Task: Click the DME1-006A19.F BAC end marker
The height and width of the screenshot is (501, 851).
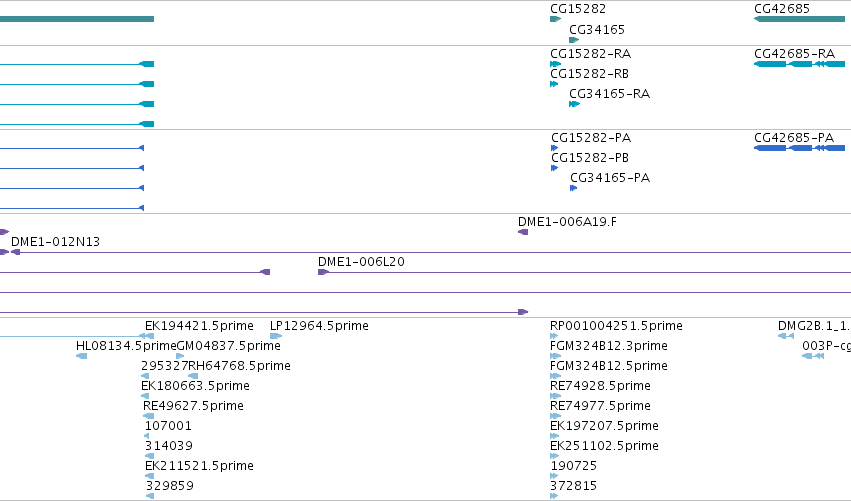Action: (523, 232)
